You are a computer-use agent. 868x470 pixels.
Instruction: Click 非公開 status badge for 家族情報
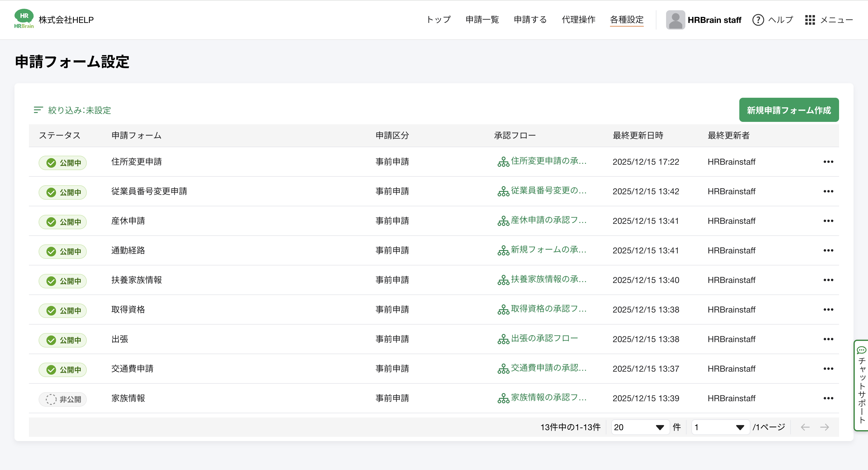pos(63,399)
